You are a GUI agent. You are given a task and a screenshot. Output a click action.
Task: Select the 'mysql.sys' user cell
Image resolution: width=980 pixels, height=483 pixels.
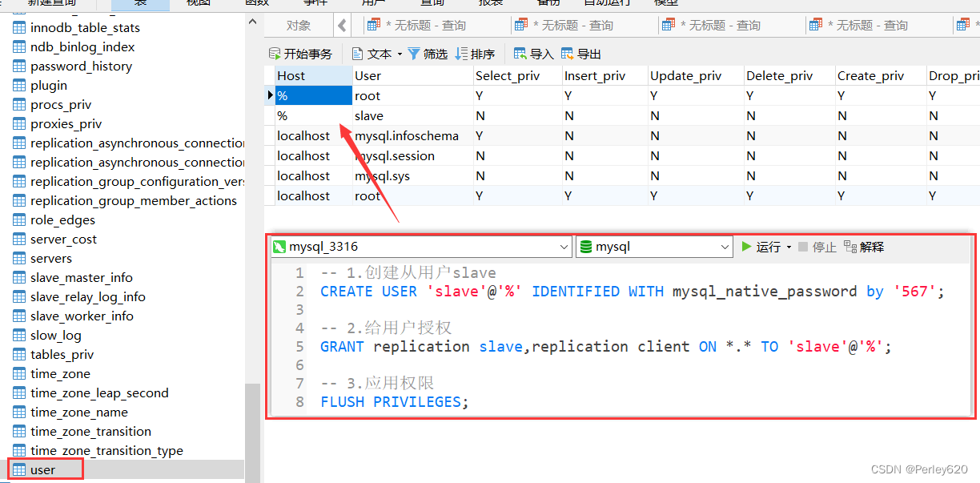[413, 175]
